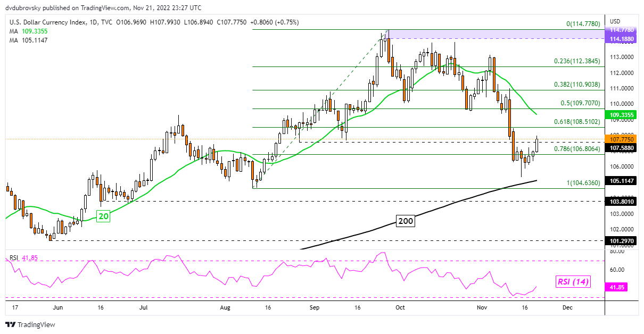Click the 0.618(108.5102) Fibonacci label

point(576,122)
